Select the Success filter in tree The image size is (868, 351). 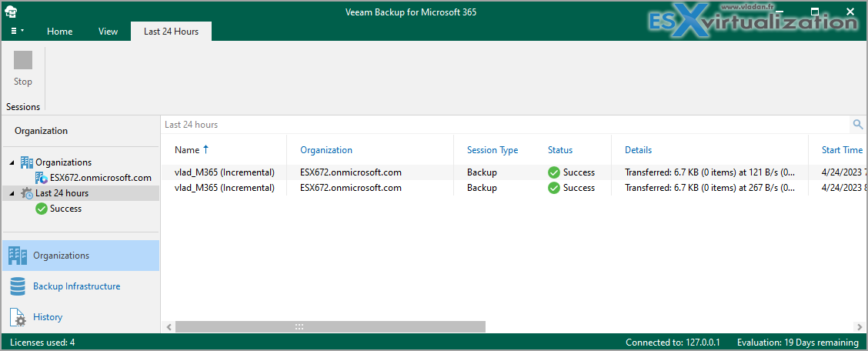click(x=65, y=209)
